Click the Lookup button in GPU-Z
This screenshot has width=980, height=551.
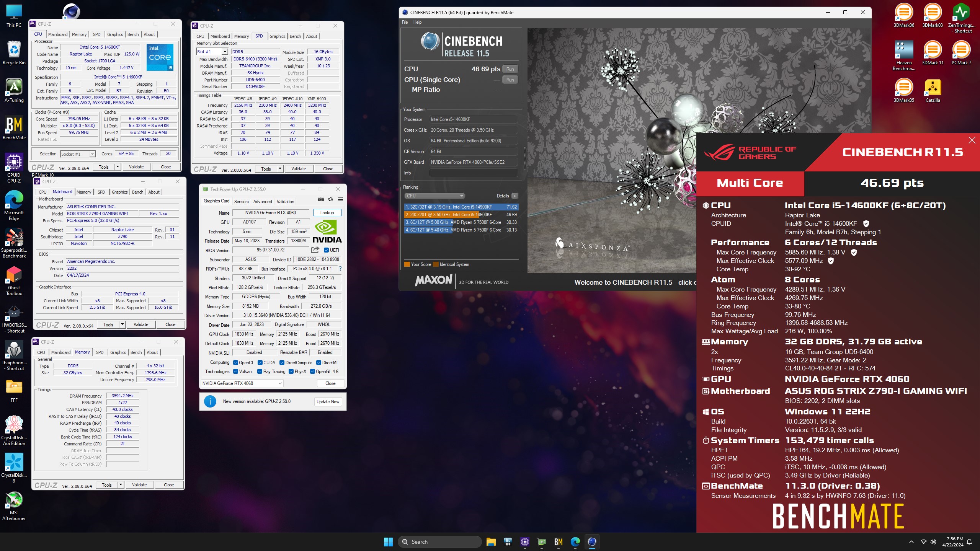click(x=327, y=213)
